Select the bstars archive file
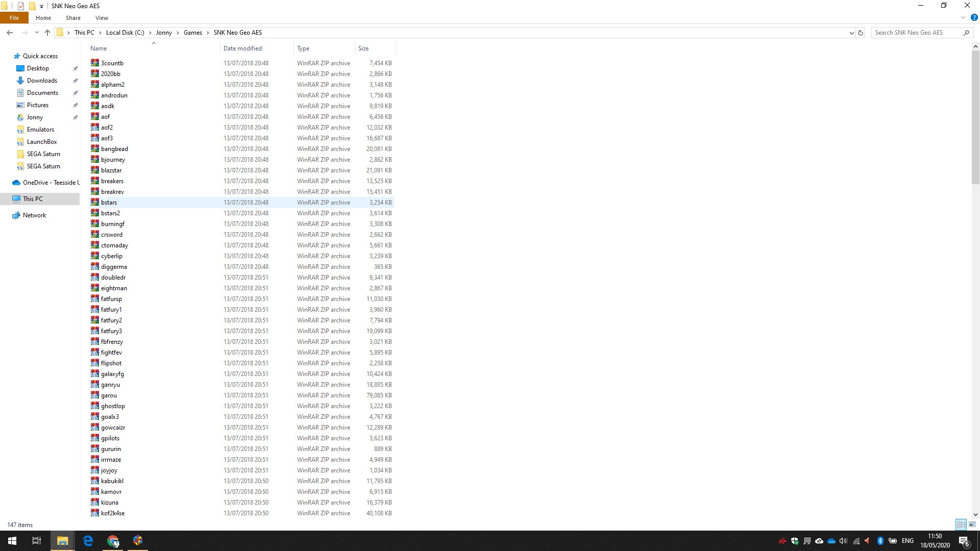Viewport: 980px width, 551px height. pyautogui.click(x=241, y=203)
